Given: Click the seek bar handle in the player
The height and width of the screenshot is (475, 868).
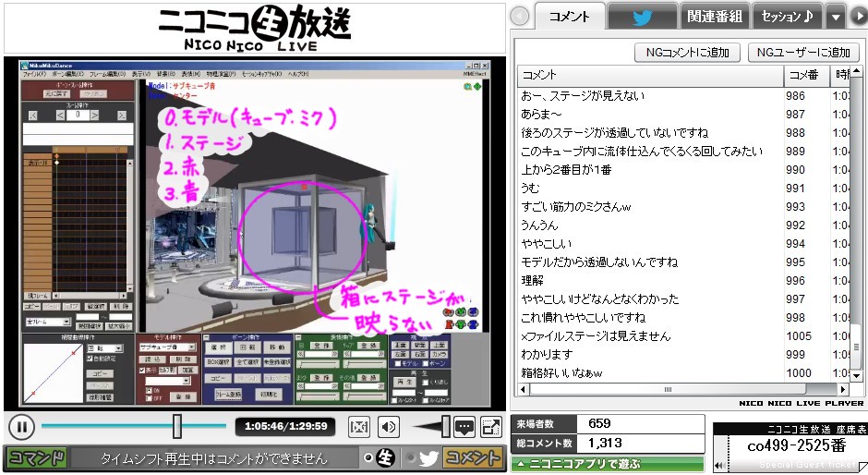Looking at the screenshot, I should [x=177, y=426].
